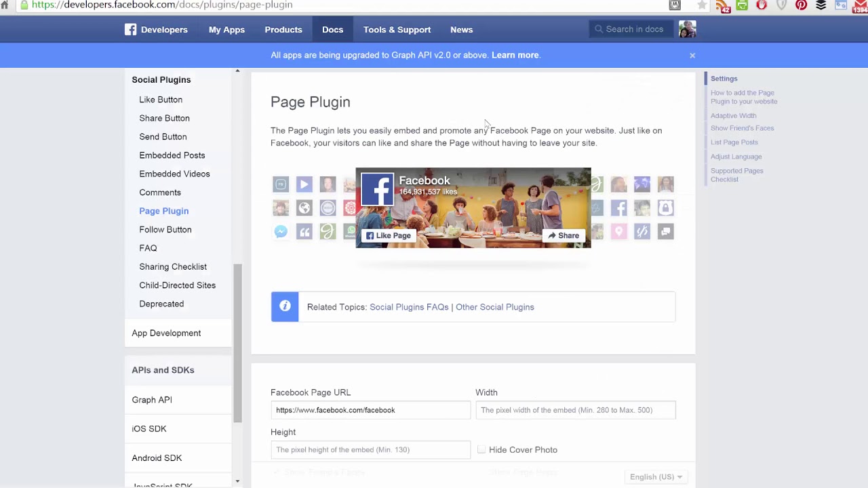Jump to Adaptive Width section
The image size is (868, 488).
(x=733, y=116)
